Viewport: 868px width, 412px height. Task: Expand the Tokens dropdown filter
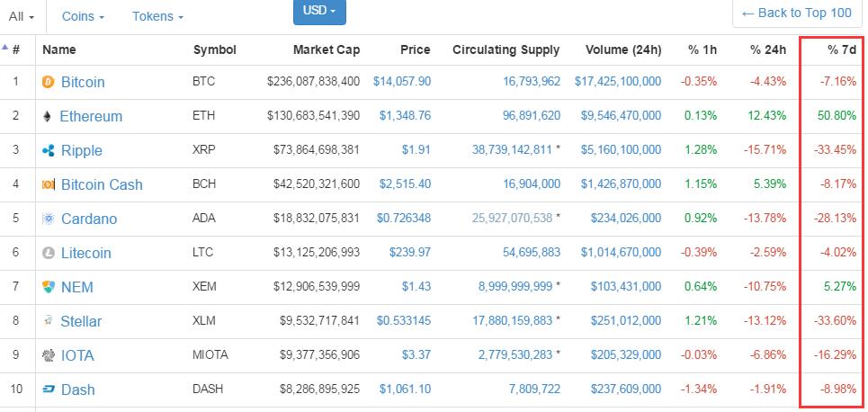coord(157,16)
